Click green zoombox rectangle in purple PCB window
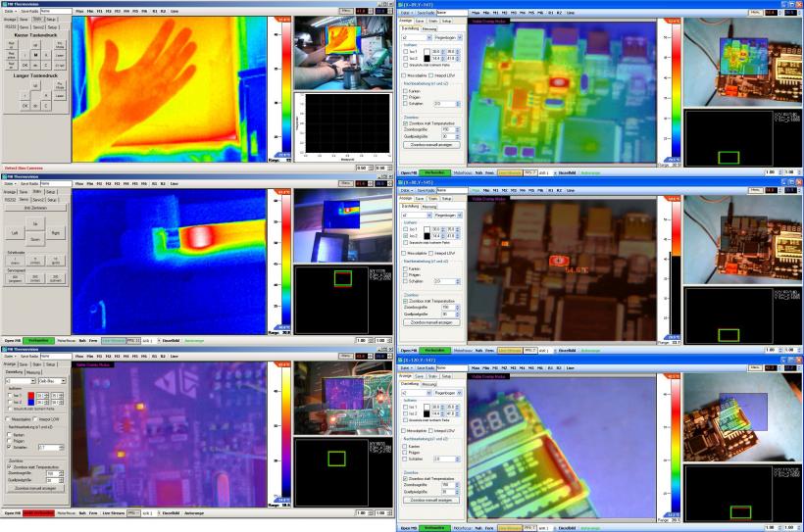The height and width of the screenshot is (532, 804). coord(337,457)
